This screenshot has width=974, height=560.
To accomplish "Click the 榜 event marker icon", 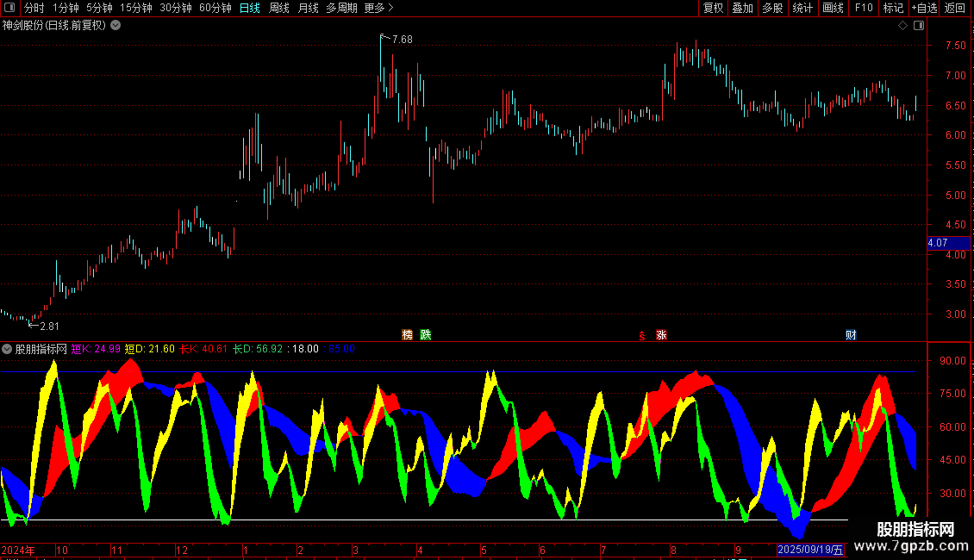I will click(408, 334).
